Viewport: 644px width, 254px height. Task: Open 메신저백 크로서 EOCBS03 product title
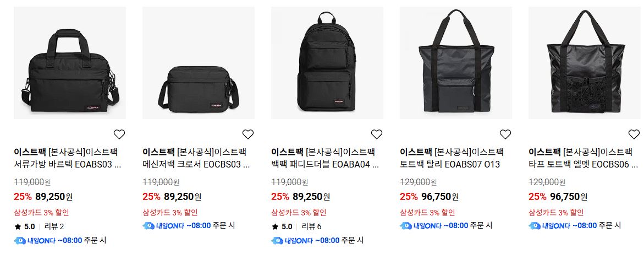[196, 159]
